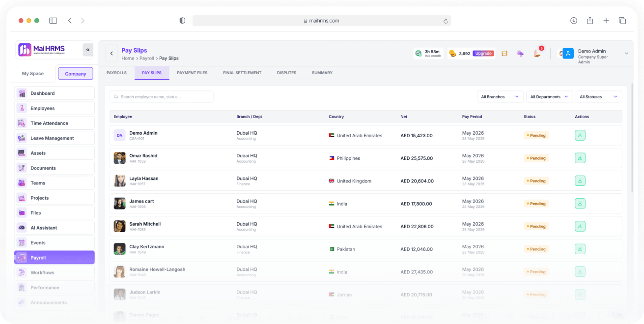
Task: Click the Pending status for Demo Admin
Action: (536, 135)
